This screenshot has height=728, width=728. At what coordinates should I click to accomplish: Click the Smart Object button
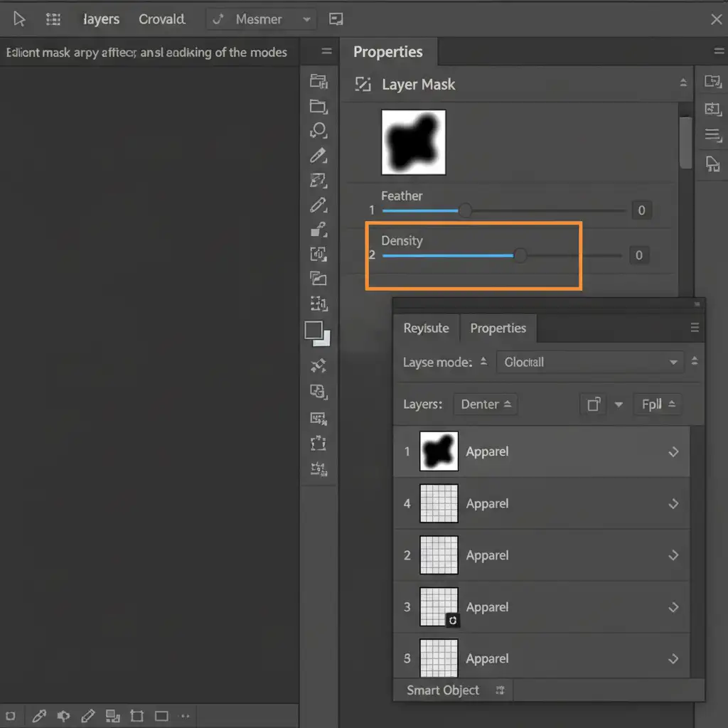point(442,690)
